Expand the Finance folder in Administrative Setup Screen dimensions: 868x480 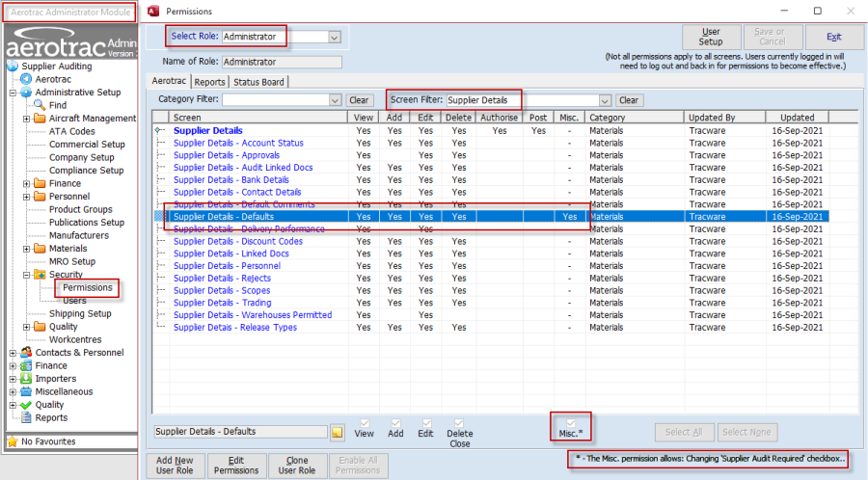(x=27, y=183)
